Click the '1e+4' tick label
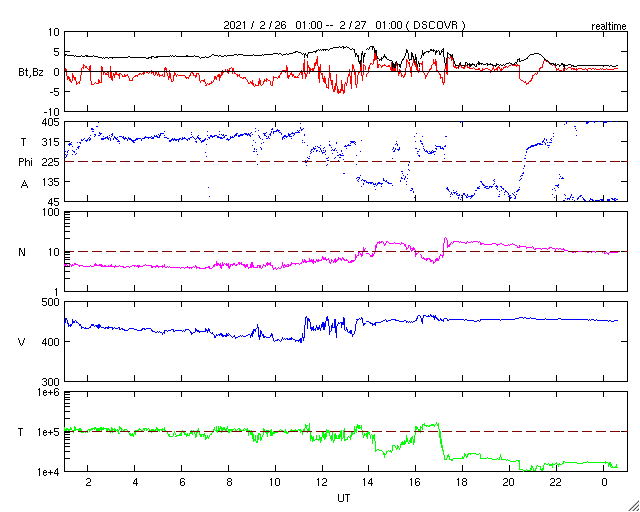Image resolution: width=640 pixels, height=512 pixels. [48, 472]
